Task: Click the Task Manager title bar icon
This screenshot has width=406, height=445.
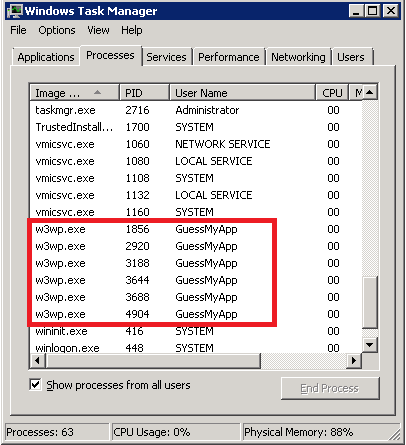Action: click(x=15, y=11)
